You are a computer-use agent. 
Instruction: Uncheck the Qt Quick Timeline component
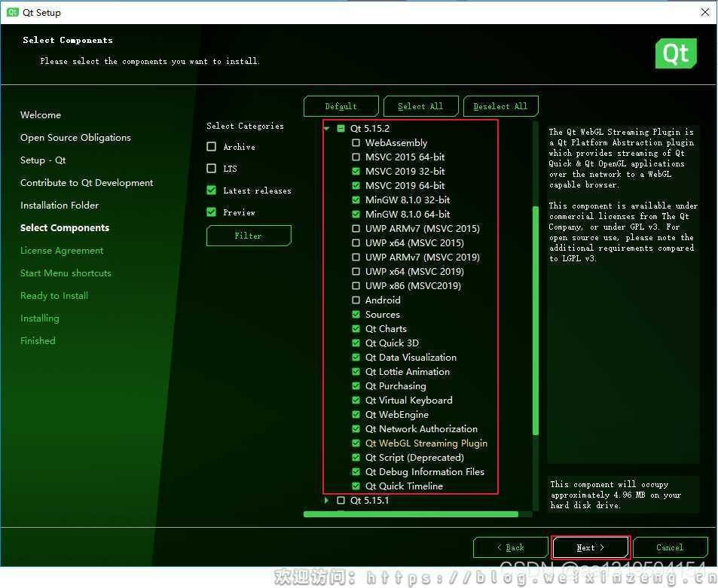(x=356, y=486)
